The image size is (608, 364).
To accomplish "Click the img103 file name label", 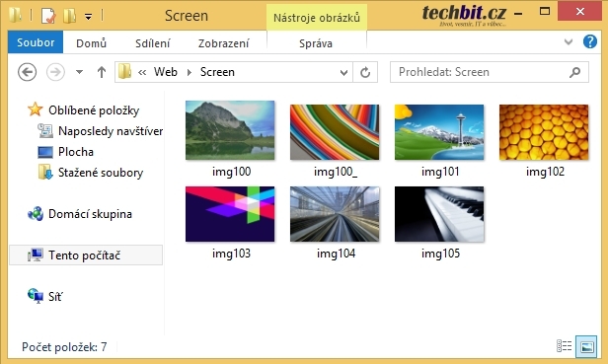I will 232,254.
